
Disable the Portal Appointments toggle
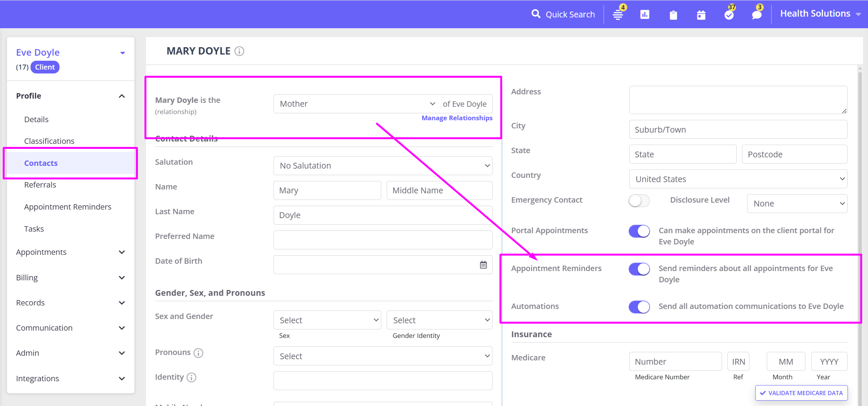[x=639, y=231]
